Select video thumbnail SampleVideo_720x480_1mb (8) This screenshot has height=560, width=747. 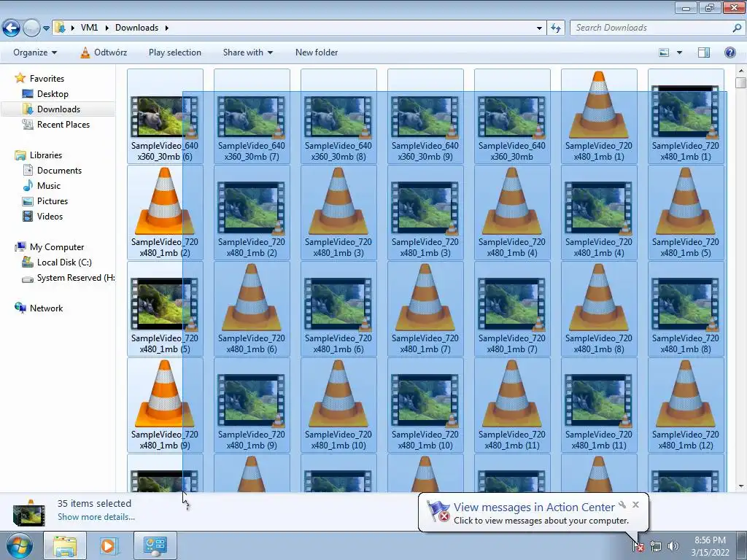(x=686, y=308)
